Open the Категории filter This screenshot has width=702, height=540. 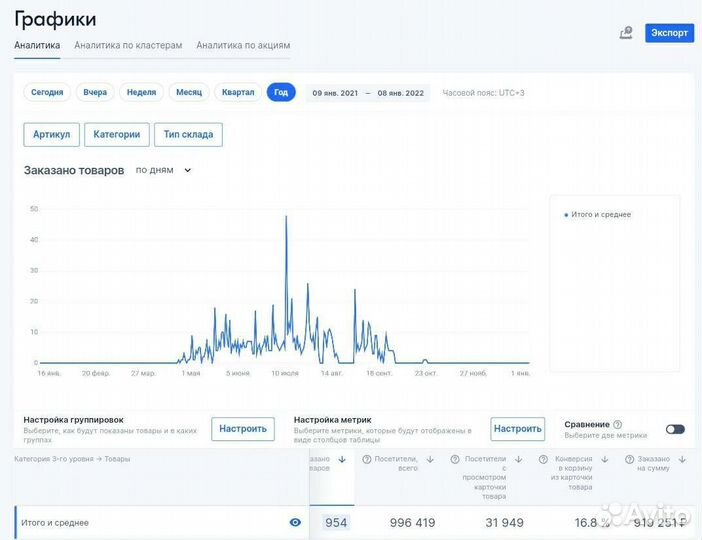tap(117, 134)
